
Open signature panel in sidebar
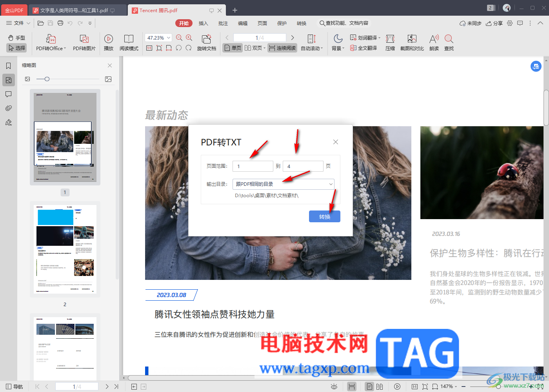point(8,122)
